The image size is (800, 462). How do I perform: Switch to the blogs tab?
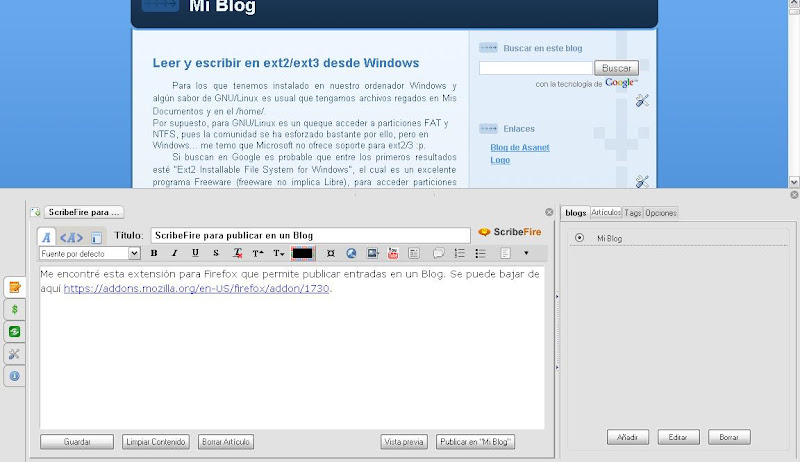(576, 213)
